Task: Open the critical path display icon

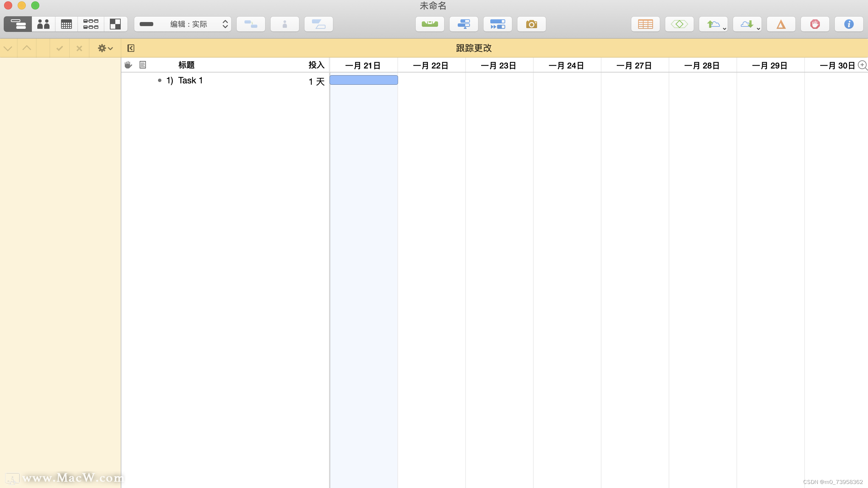Action: point(678,24)
